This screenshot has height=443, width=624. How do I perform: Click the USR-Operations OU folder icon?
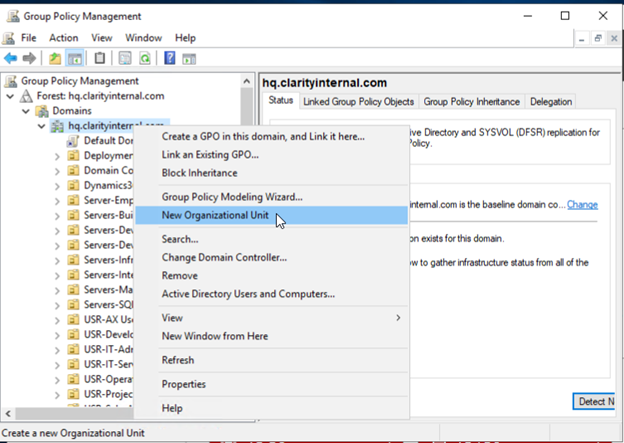click(73, 379)
